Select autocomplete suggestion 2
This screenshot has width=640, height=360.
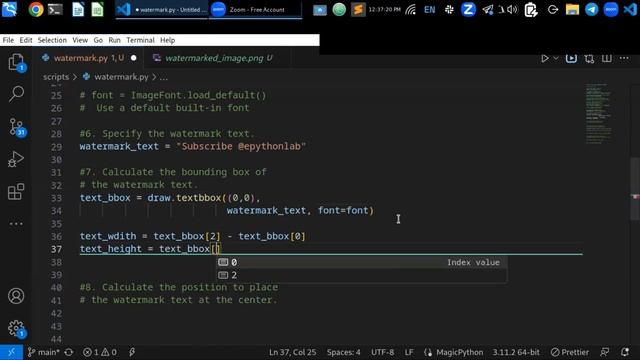[x=361, y=275]
